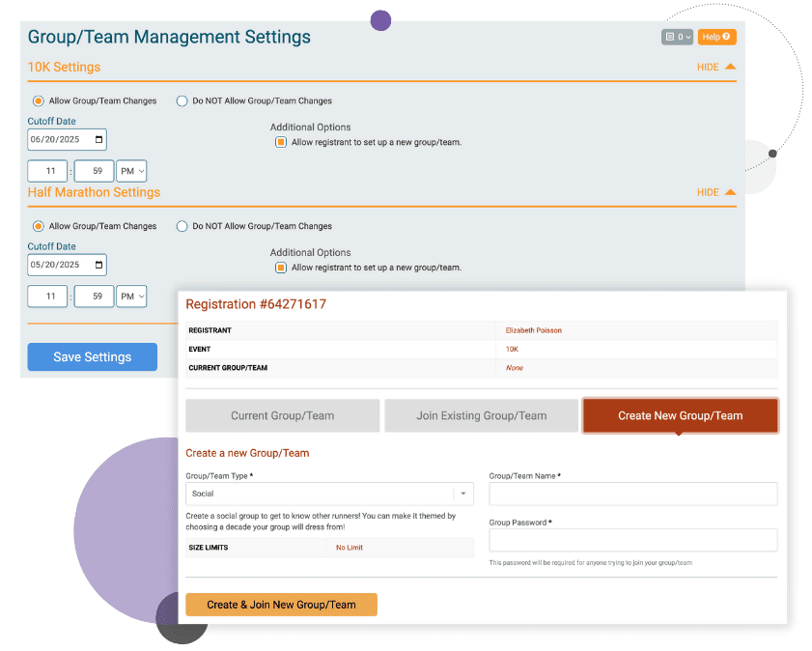Click the Half Marathon cutoff date field 05/20/2025

67,265
